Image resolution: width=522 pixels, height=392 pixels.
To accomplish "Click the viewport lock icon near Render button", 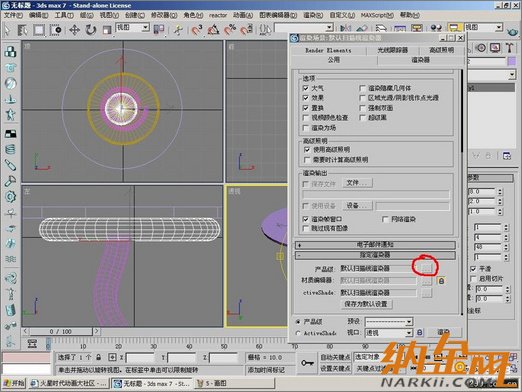I will [420, 332].
